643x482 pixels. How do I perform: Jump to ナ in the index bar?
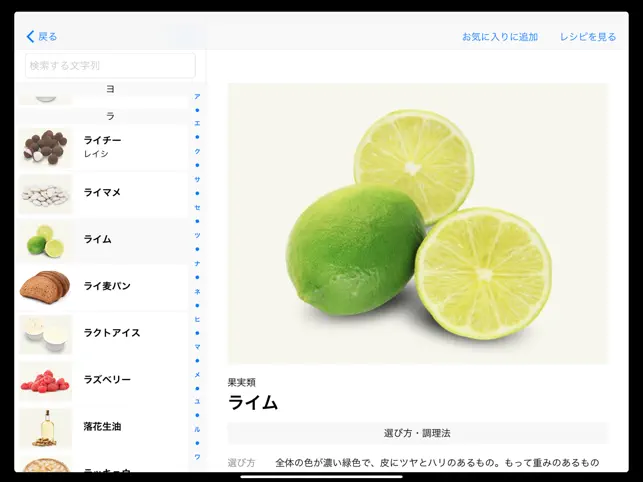coord(197,263)
